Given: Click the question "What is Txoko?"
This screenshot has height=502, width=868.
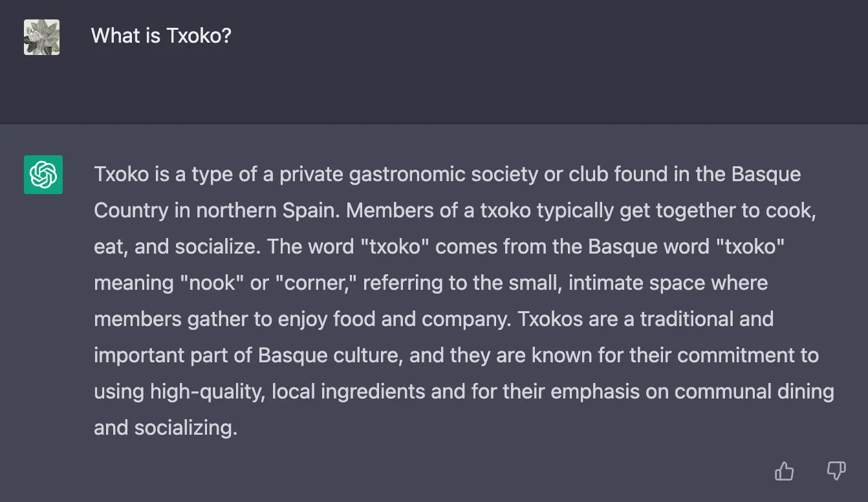Looking at the screenshot, I should click(161, 36).
